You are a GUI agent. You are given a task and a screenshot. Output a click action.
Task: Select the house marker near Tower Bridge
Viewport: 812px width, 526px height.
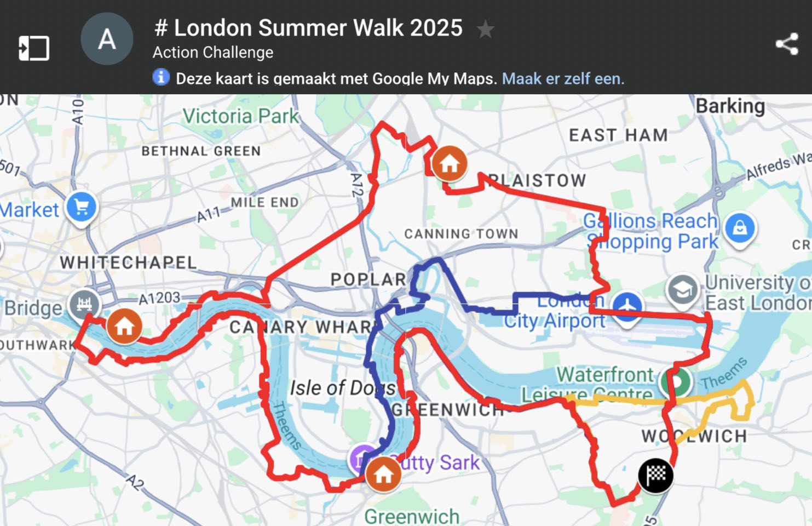[x=124, y=327]
